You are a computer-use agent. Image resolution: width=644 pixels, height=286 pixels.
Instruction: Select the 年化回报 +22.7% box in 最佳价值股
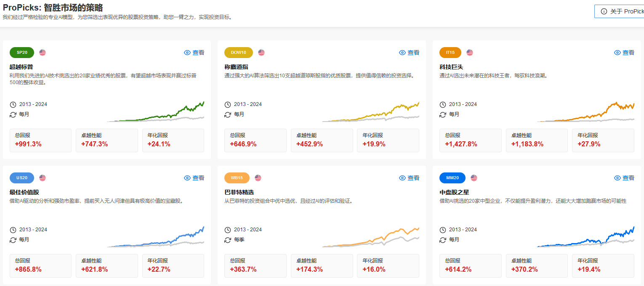point(173,265)
